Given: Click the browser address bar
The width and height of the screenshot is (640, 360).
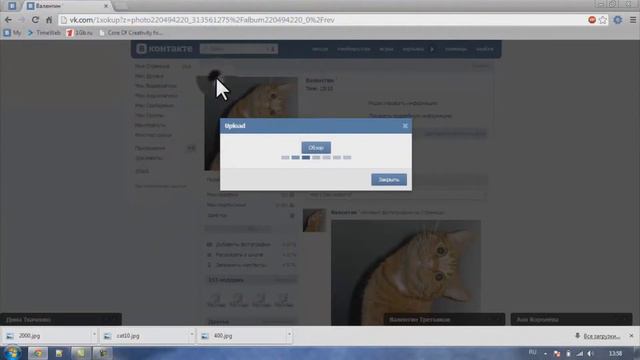Looking at the screenshot, I should (322, 20).
